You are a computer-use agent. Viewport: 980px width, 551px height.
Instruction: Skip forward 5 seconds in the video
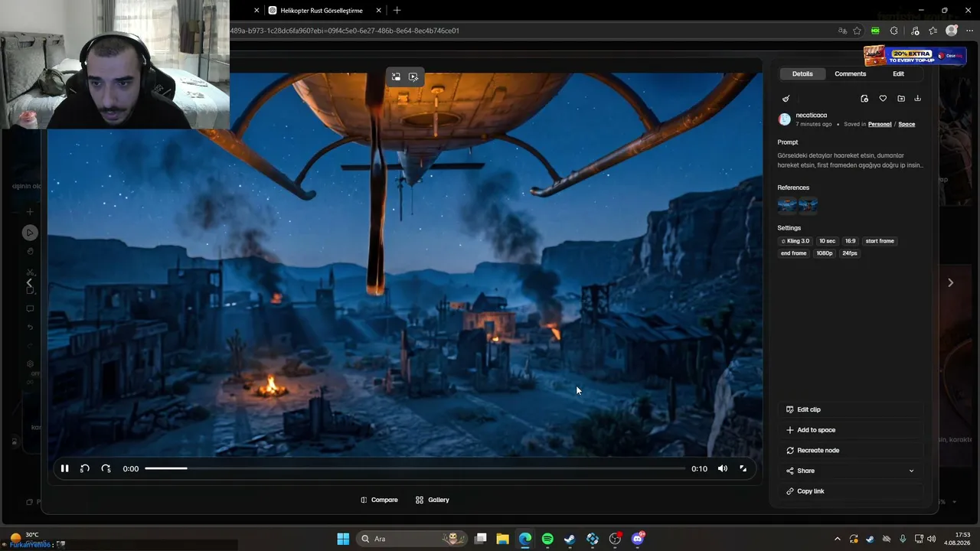pyautogui.click(x=106, y=468)
